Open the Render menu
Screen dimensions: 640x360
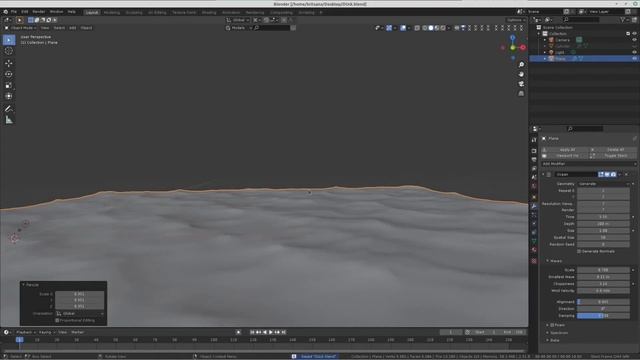click(39, 12)
